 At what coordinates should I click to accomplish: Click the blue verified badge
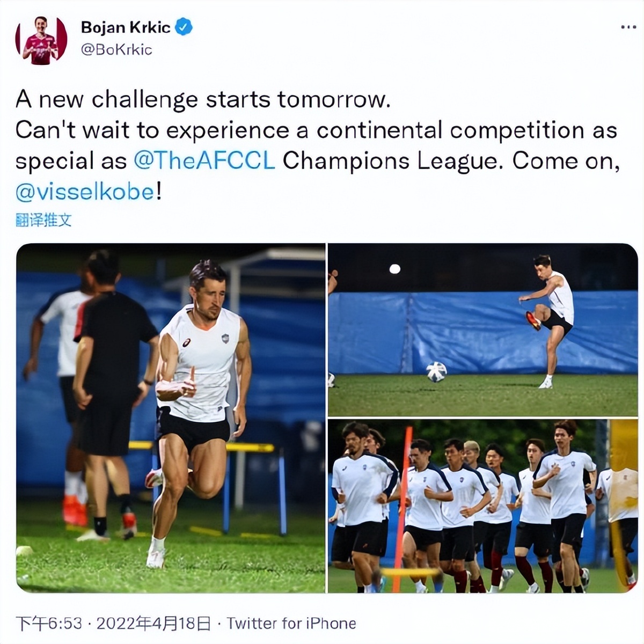[x=184, y=27]
